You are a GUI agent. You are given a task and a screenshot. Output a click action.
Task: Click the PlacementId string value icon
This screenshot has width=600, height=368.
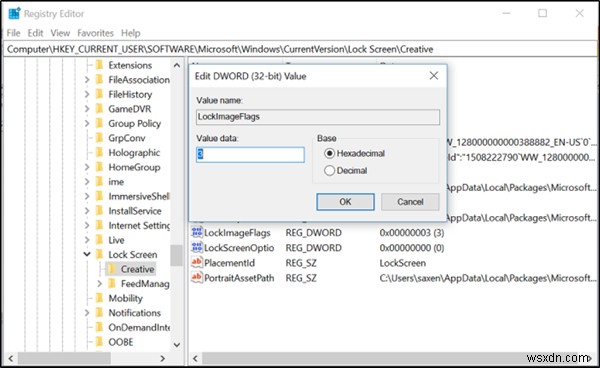tap(197, 262)
